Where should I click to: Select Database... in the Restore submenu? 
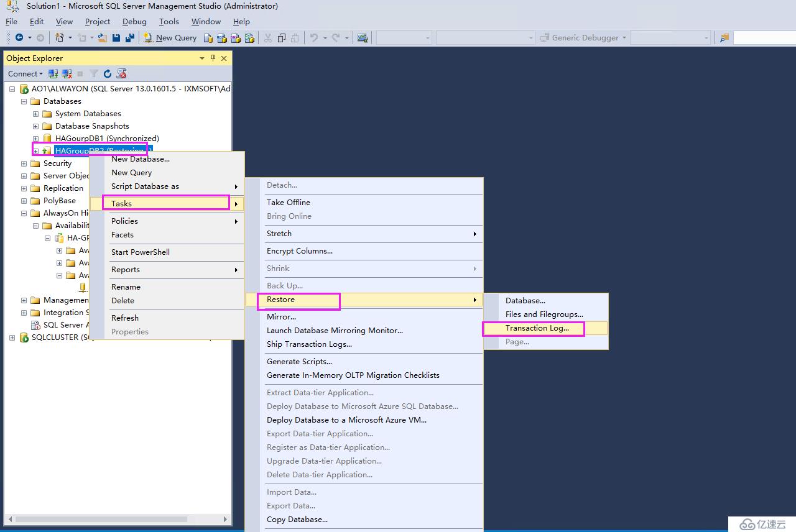pos(545,301)
